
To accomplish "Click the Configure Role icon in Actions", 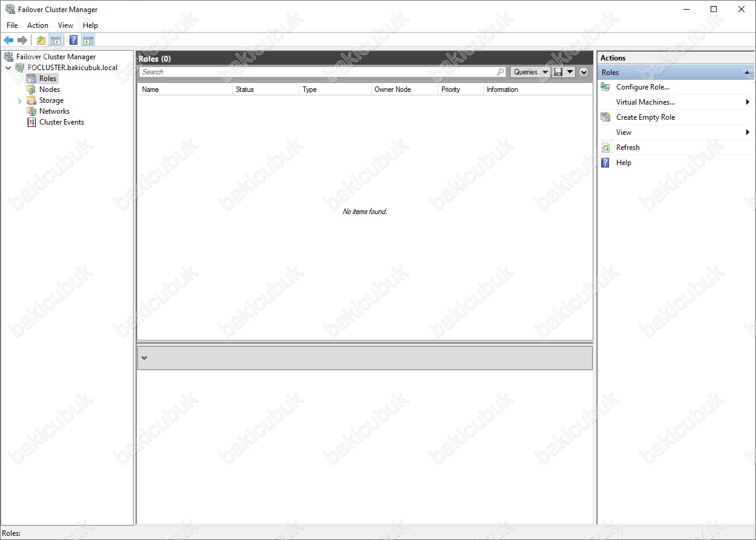I will coord(605,87).
